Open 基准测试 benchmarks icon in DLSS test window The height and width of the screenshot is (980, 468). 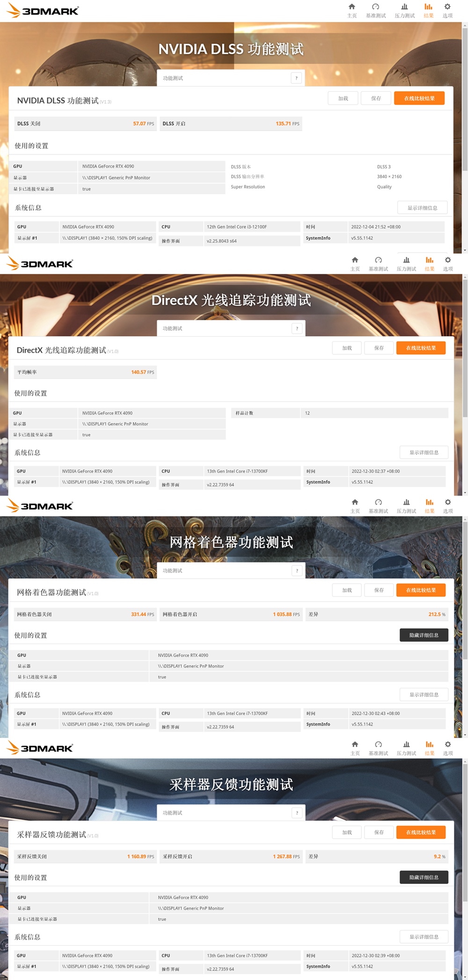click(x=376, y=10)
